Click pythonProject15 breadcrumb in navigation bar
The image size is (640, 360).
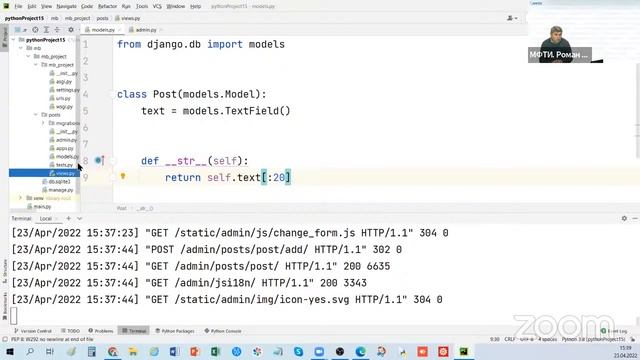(24, 18)
